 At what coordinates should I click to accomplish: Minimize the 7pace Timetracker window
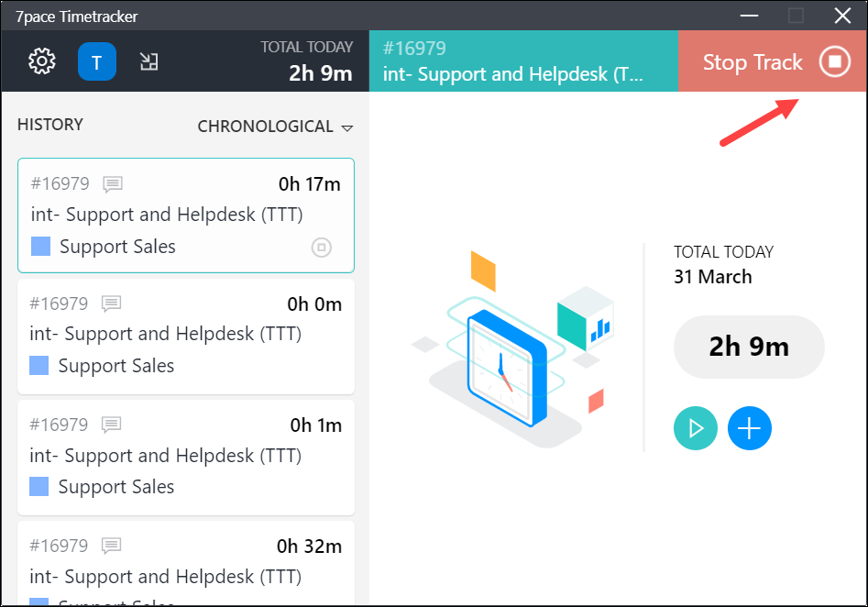[x=749, y=16]
